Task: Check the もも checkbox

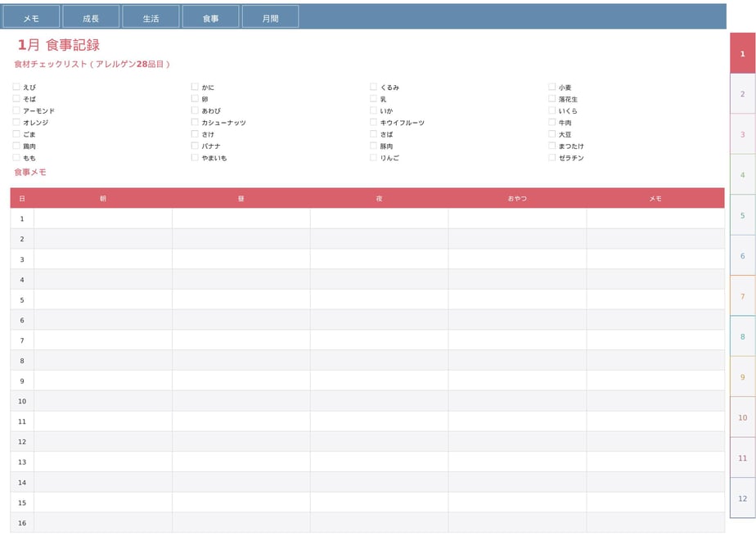Action: click(x=16, y=158)
